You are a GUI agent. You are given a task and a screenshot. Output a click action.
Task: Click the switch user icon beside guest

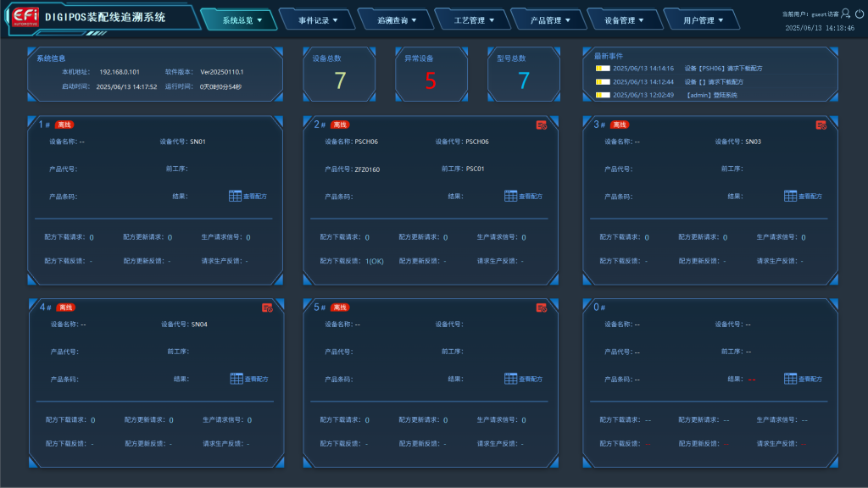(845, 14)
